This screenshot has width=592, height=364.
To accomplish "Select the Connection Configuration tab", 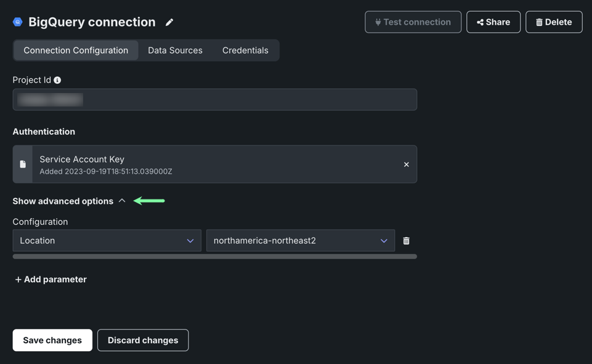I will pyautogui.click(x=76, y=51).
